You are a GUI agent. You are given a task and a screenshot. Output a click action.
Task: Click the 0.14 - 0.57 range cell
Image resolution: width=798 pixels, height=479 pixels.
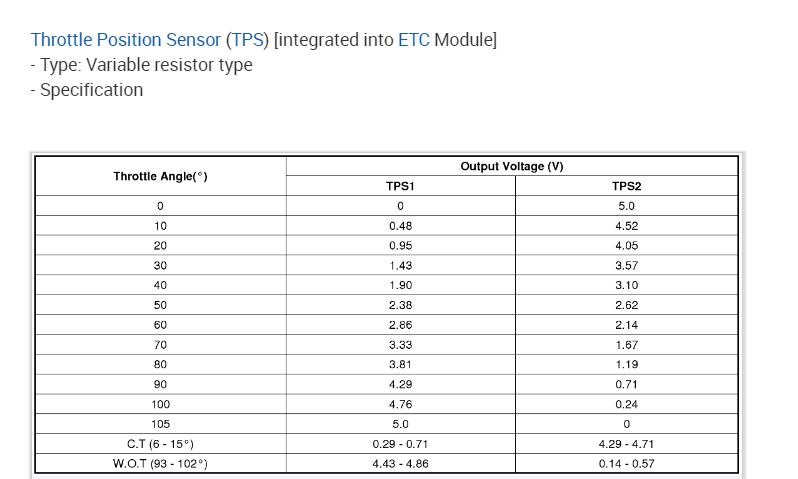[x=626, y=464]
